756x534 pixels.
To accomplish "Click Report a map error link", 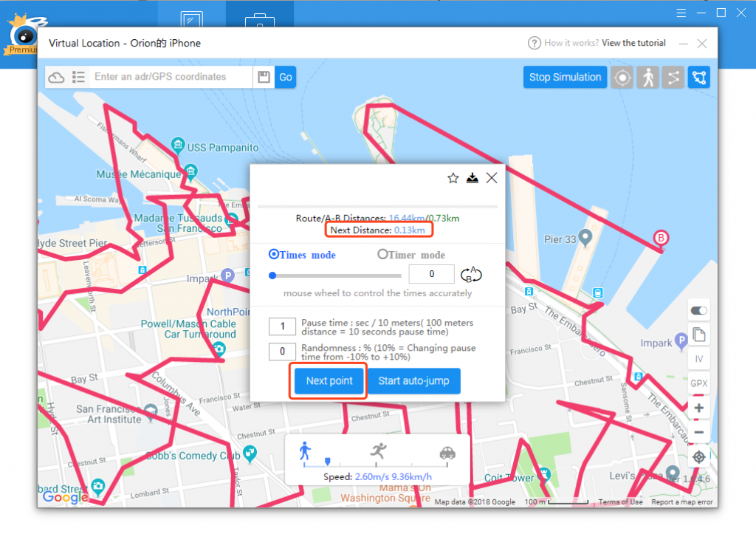I will pyautogui.click(x=681, y=502).
